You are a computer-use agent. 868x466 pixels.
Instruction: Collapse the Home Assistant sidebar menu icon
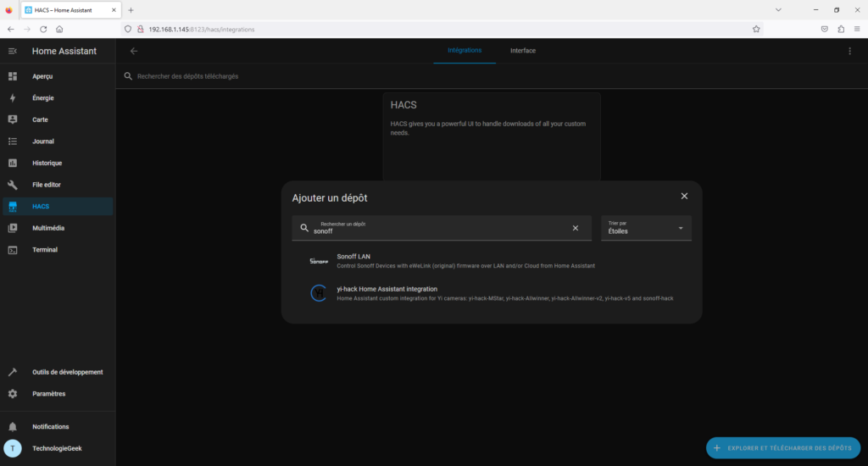pos(12,51)
